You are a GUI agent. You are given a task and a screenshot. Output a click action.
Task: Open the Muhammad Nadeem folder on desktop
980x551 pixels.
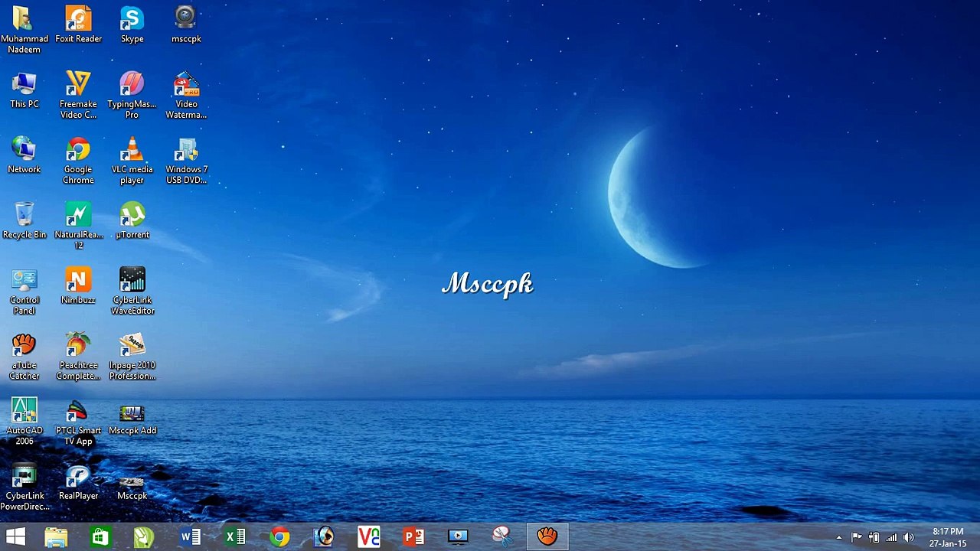coord(24,30)
